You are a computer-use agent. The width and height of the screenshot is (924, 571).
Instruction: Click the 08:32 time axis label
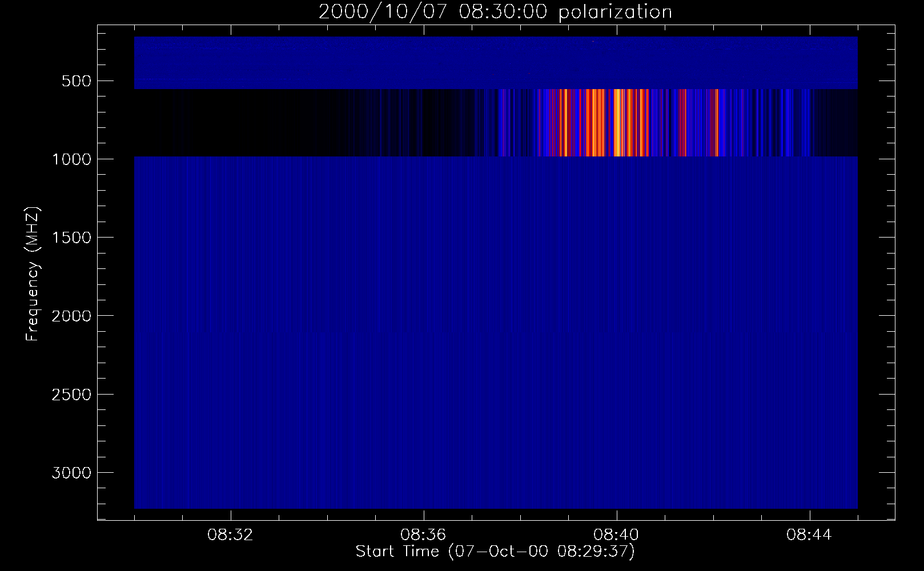231,535
